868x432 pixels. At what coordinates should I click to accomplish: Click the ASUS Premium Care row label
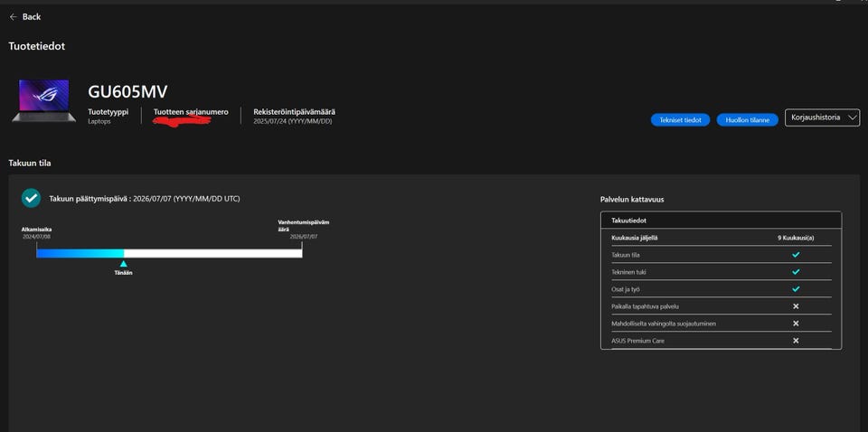(x=637, y=341)
